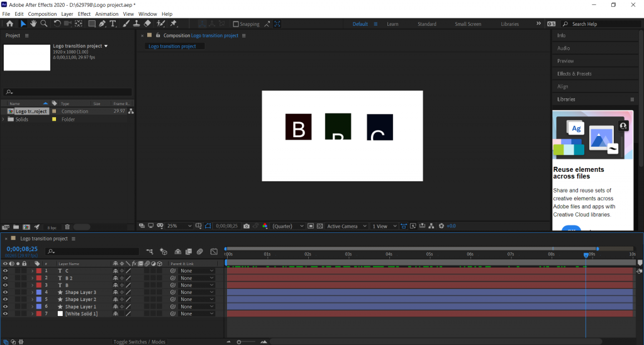Select the Pen tool in the toolbar
The width and height of the screenshot is (644, 345).
(x=103, y=24)
